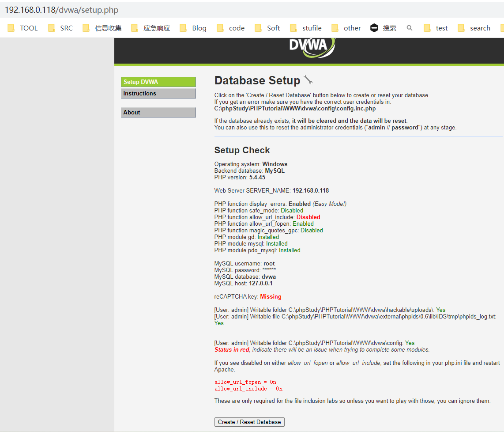Click the 搜索 bookmark shortcut

(x=384, y=28)
